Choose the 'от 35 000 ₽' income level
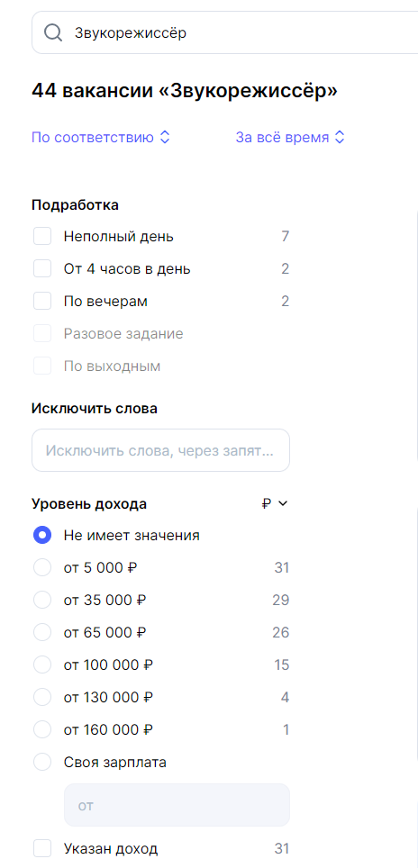 tap(42, 600)
